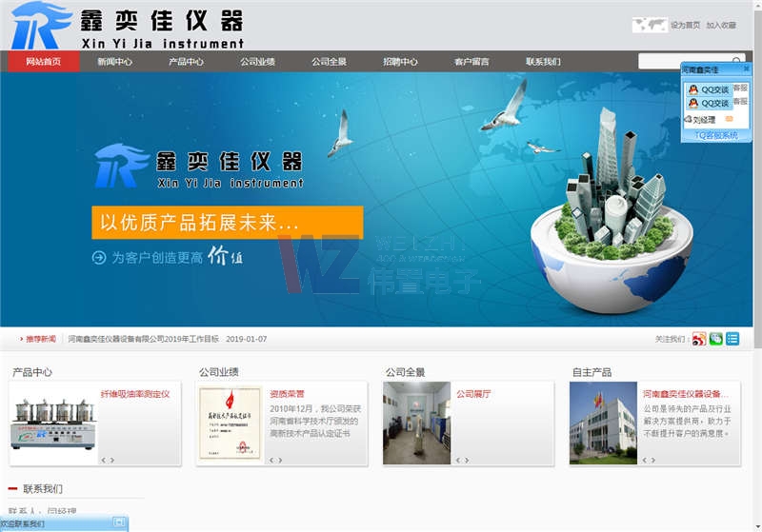Click the second QQ交谈 penguin icon
Image resolution: width=762 pixels, height=532 pixels.
692,103
